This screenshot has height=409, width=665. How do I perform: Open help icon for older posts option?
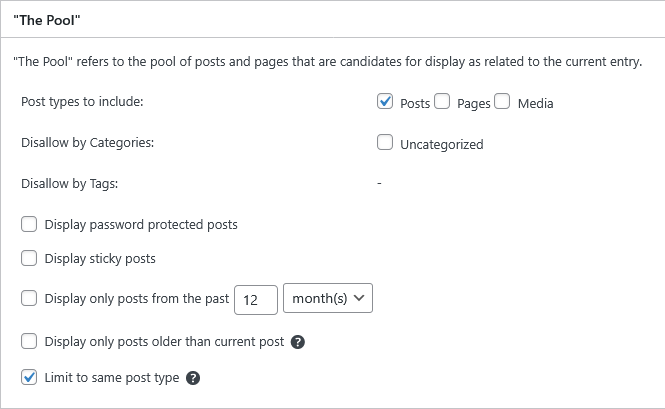[x=298, y=342]
